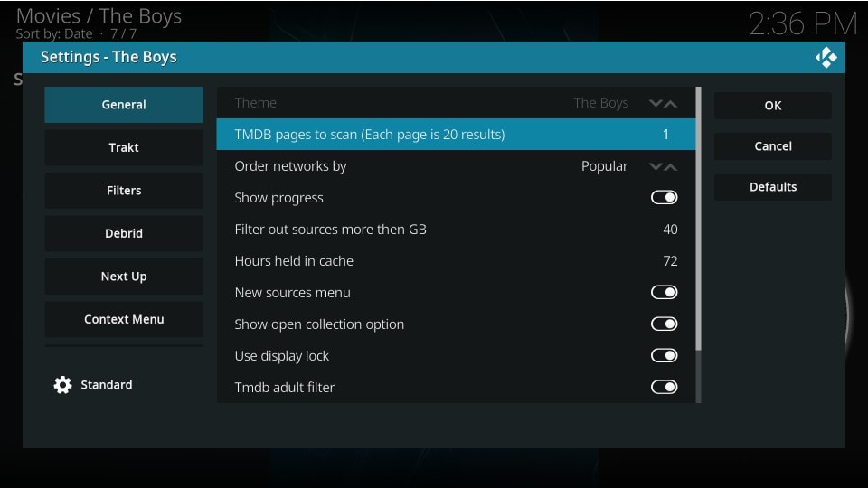Confirm settings with the OK button

(773, 106)
